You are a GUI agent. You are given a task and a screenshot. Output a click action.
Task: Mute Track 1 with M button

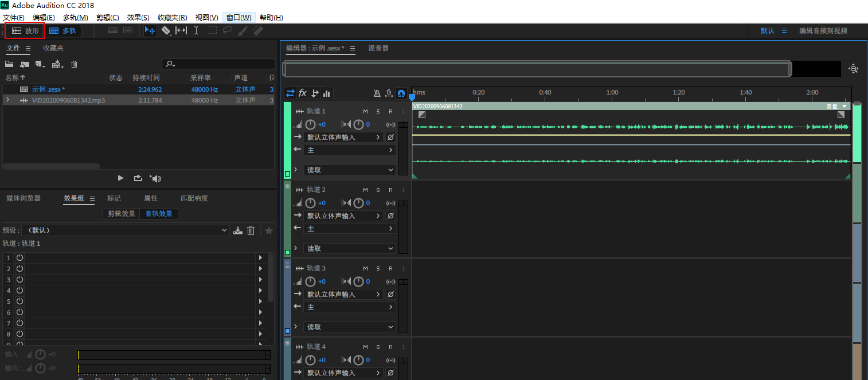tap(365, 111)
